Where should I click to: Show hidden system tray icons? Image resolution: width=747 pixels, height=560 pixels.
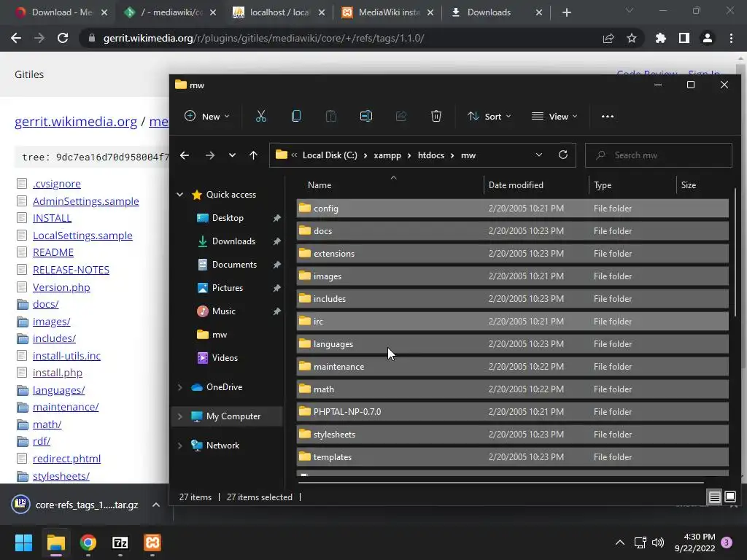620,542
